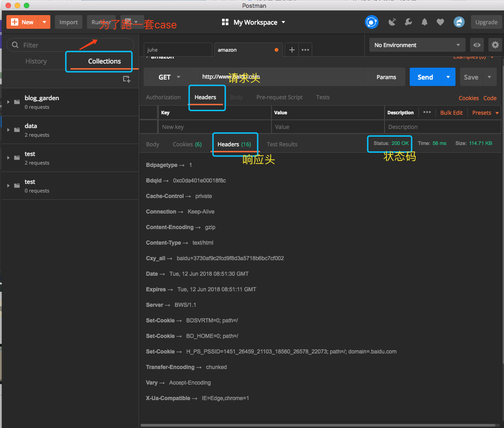Expand the data collection
The width and height of the screenshot is (504, 428).
click(x=8, y=130)
